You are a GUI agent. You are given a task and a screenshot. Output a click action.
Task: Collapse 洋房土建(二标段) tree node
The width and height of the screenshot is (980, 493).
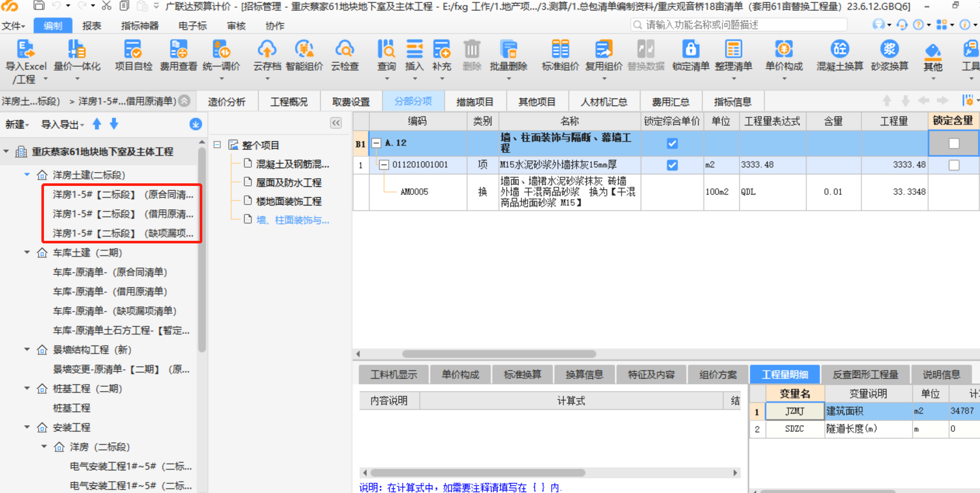pos(27,175)
